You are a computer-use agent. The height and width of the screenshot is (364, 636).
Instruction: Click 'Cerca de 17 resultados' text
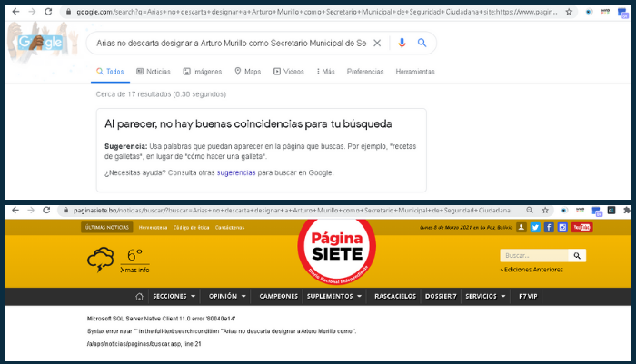(x=161, y=94)
